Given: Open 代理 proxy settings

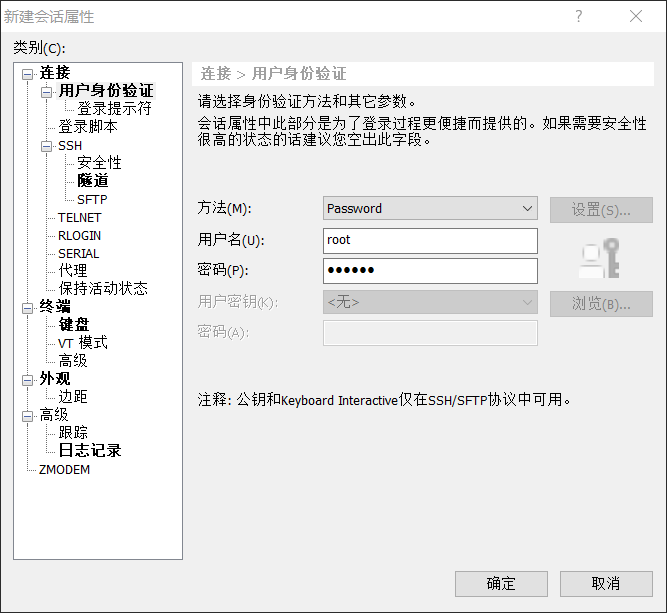Looking at the screenshot, I should tap(73, 270).
